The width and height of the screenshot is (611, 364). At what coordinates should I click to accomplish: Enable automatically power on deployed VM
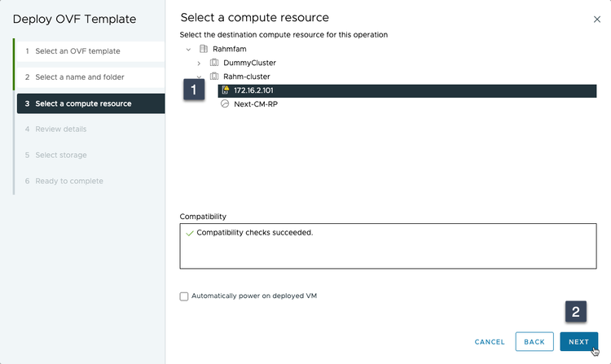click(x=184, y=296)
